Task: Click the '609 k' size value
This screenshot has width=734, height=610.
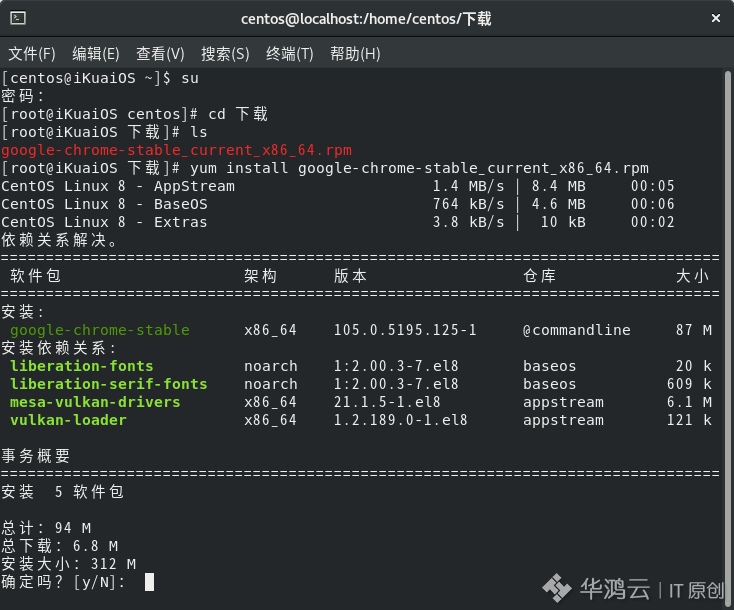Action: pyautogui.click(x=690, y=384)
